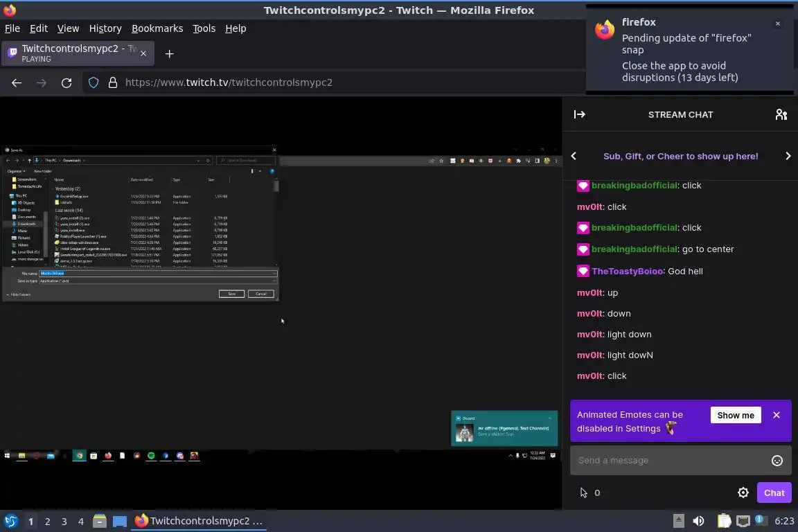Show next item in chat leaderboard header
The height and width of the screenshot is (532, 798).
pyautogui.click(x=788, y=157)
